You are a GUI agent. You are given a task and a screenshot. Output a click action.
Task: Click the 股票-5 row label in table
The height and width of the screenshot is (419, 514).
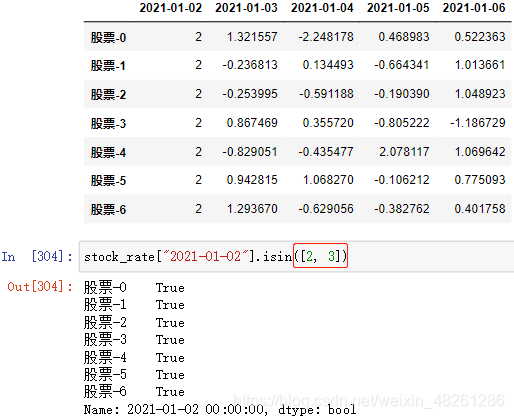[108, 180]
